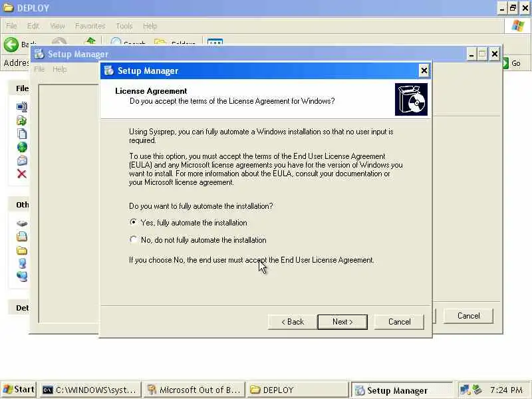
Task: Click the Setup Manager icon in wizard title bar
Action: pyautogui.click(x=109, y=70)
